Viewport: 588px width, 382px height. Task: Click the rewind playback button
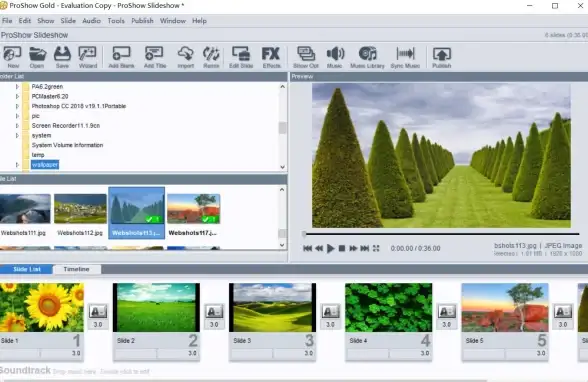tap(319, 248)
